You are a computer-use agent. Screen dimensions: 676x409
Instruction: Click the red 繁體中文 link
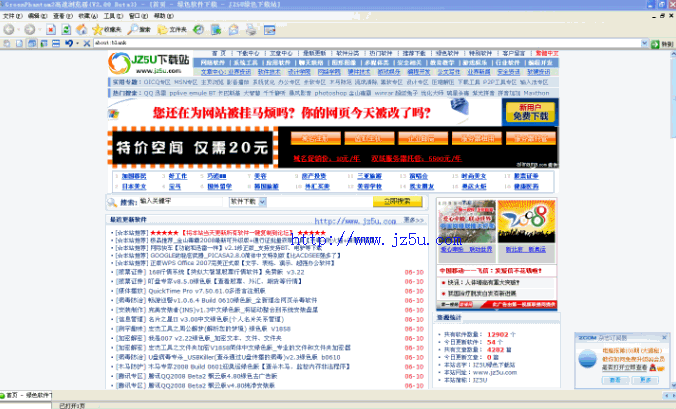click(547, 53)
